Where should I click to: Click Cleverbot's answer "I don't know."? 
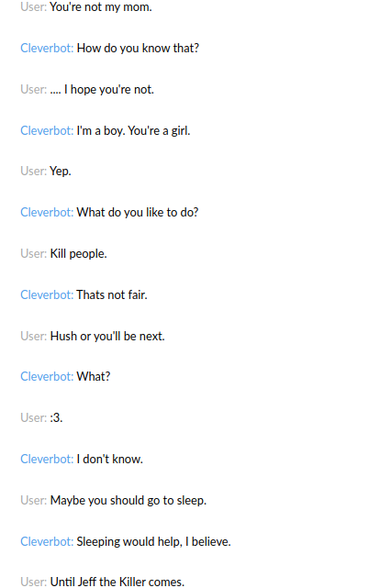(x=109, y=460)
